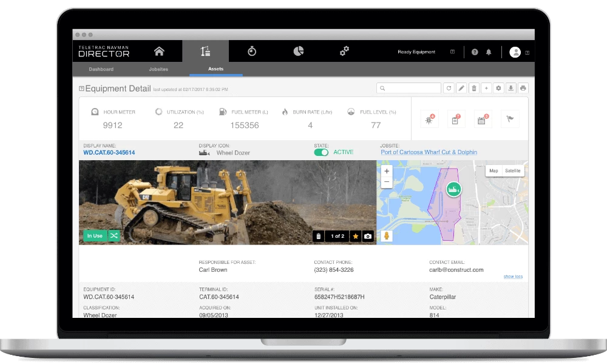
Task: Zoom out on the map
Action: point(386,182)
